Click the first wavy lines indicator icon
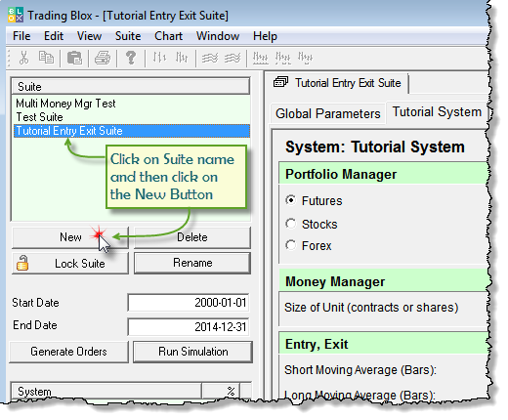 point(210,59)
